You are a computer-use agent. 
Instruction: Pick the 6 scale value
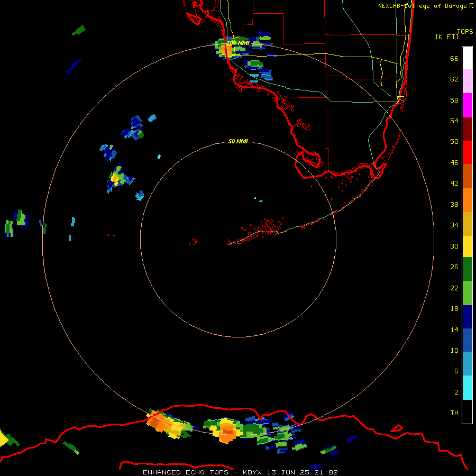(x=456, y=371)
